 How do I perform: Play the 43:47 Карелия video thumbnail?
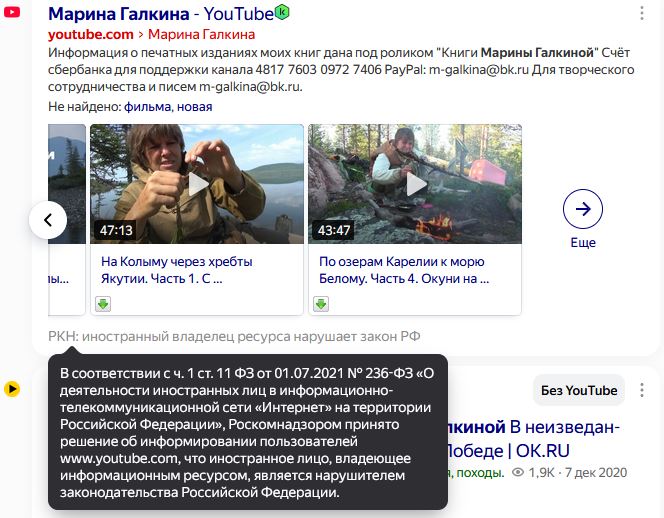tap(415, 184)
